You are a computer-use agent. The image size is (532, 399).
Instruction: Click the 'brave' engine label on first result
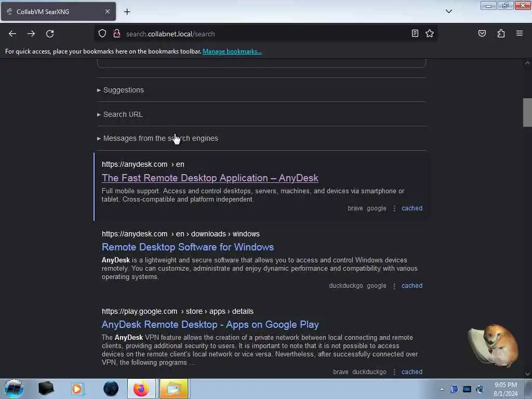(x=355, y=208)
